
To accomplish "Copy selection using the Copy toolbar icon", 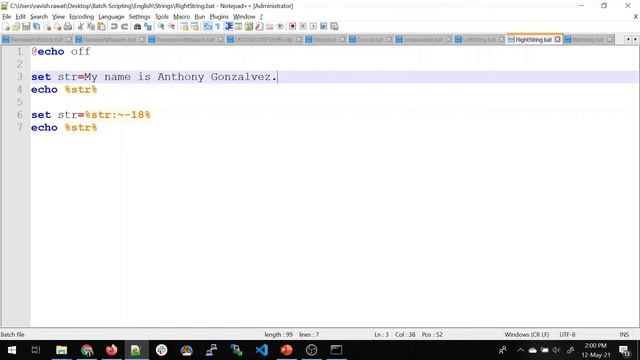I will pos(91,27).
